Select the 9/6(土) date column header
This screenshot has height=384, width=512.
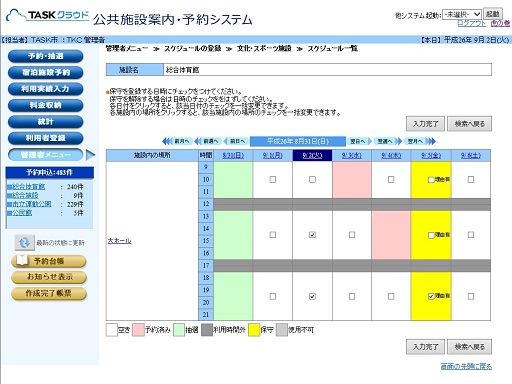471,155
